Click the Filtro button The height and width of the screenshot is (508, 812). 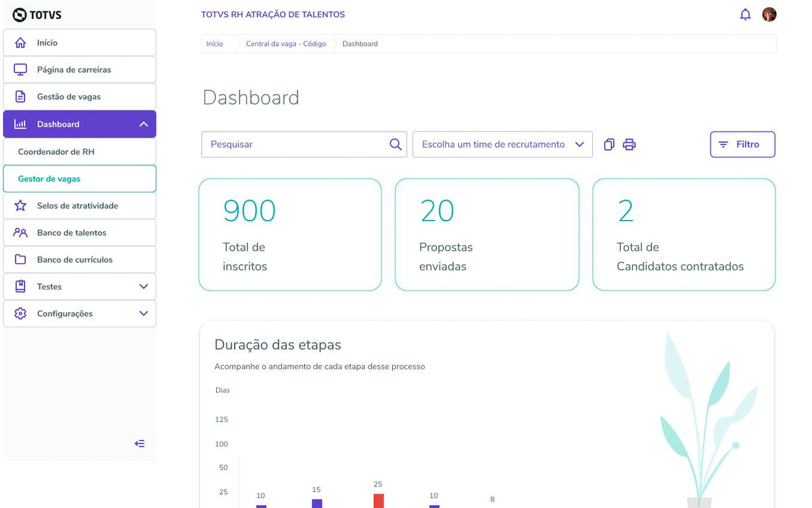742,145
